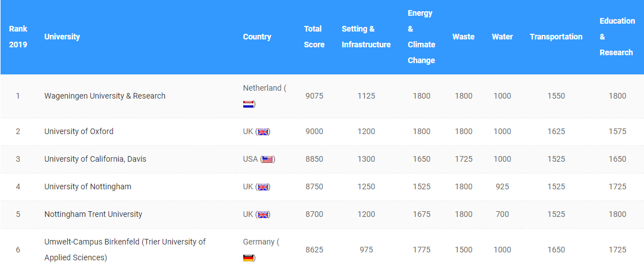644x271 pixels.
Task: Click the Germany flag icon
Action: 248,258
